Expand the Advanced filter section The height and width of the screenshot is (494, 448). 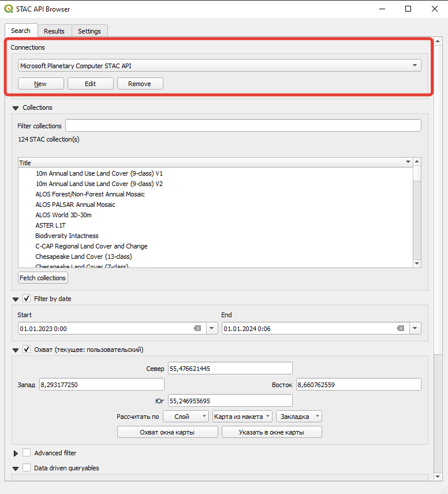(16, 454)
